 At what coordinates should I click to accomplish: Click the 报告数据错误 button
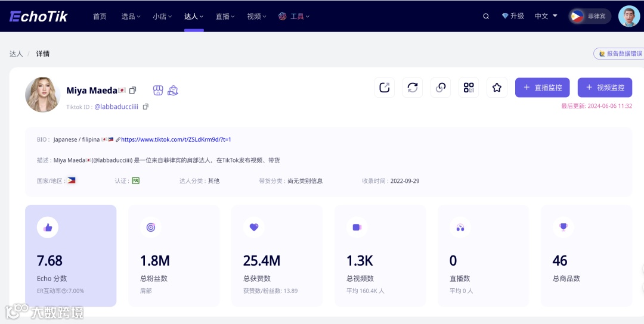pos(619,54)
